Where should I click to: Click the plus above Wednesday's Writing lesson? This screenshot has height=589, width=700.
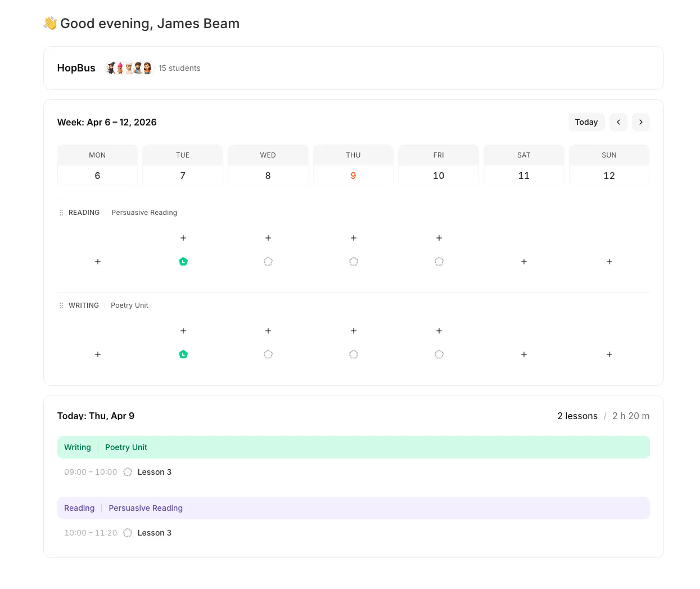pyautogui.click(x=268, y=331)
